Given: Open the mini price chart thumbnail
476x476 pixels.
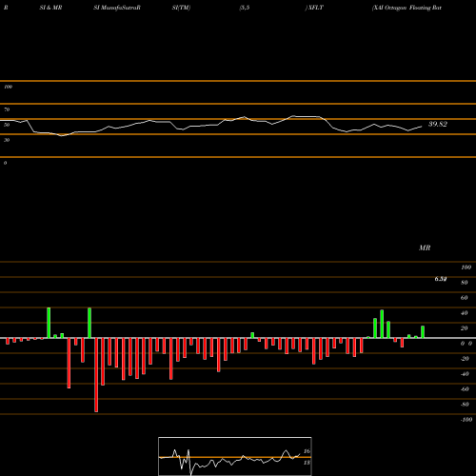Looking at the screenshot, I should coord(235,456).
